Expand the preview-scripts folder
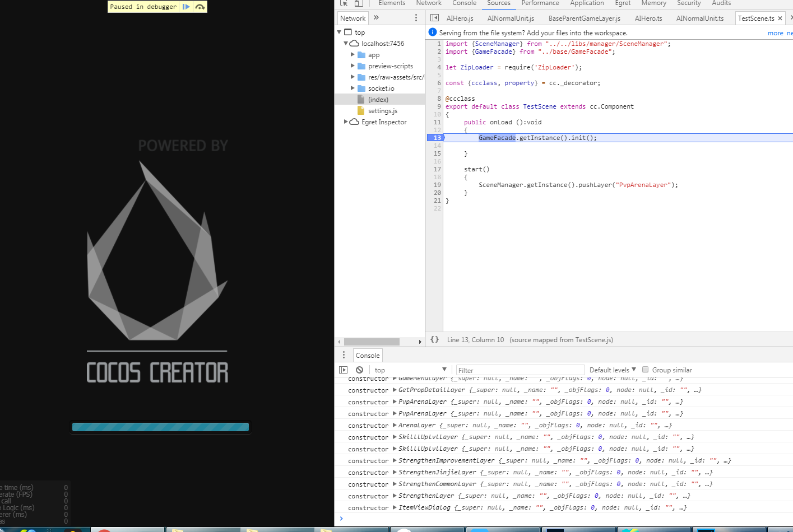This screenshot has height=532, width=793. coord(353,66)
